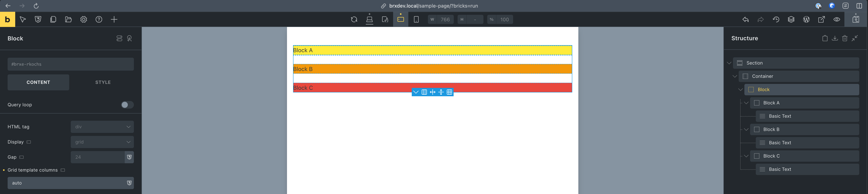Screen dimensions: 868x194
Task: Collapse the Container tree node arrow
Action: (x=735, y=76)
